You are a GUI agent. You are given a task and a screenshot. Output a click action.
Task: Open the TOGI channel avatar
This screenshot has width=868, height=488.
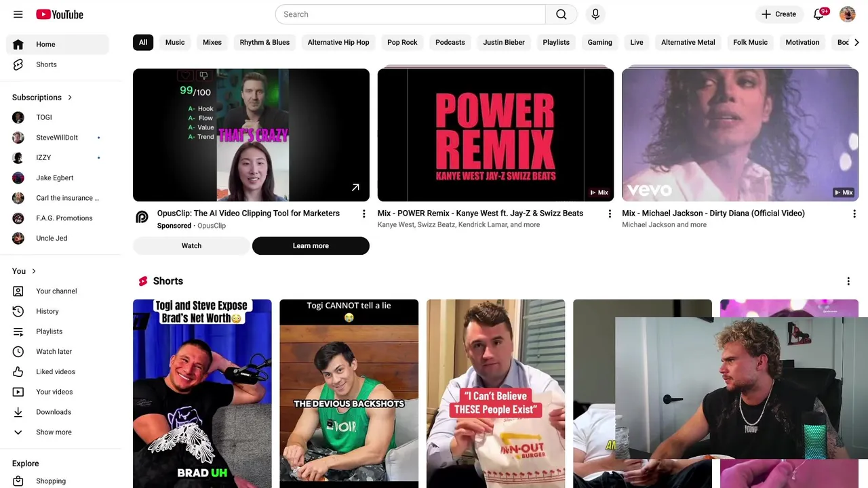point(18,117)
